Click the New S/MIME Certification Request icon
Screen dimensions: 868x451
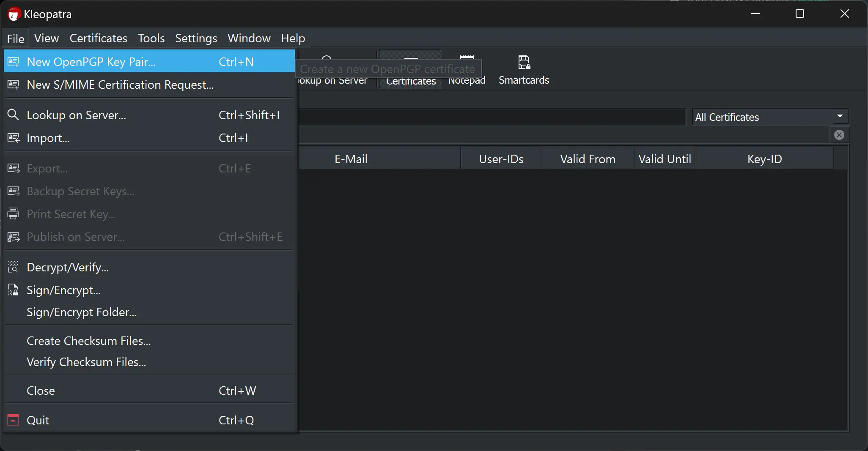click(13, 85)
